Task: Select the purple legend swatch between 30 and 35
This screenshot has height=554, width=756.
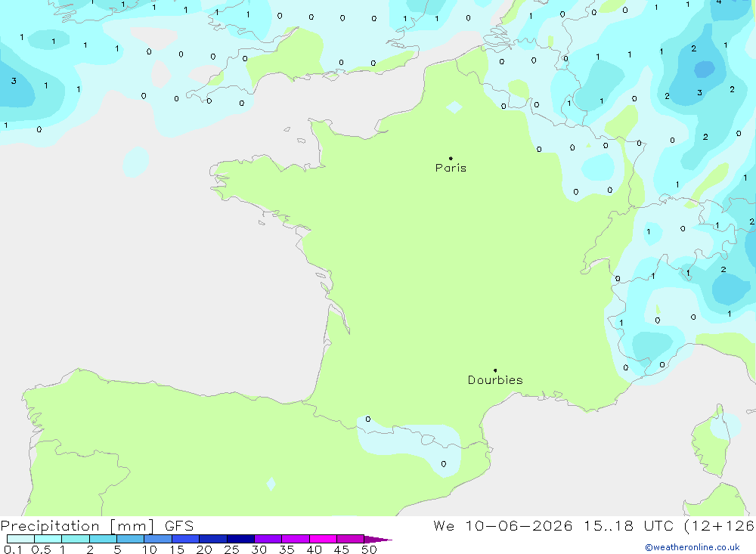Action: (268, 539)
